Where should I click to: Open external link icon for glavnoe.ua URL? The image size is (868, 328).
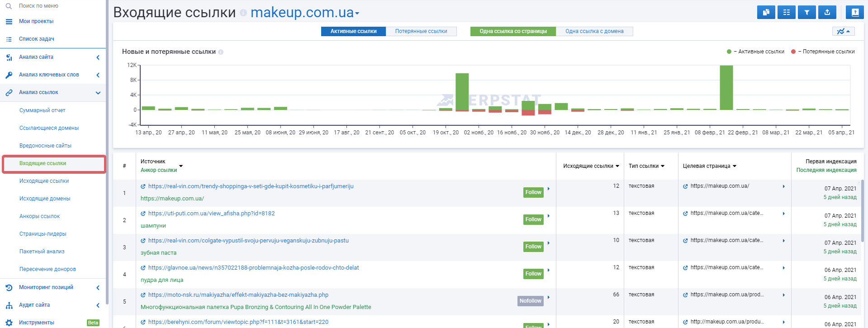pyautogui.click(x=143, y=268)
